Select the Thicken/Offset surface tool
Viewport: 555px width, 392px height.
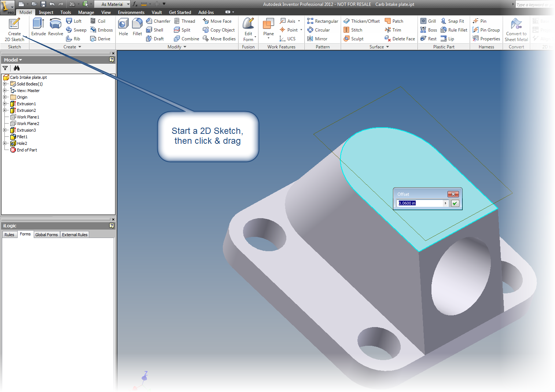(x=361, y=21)
